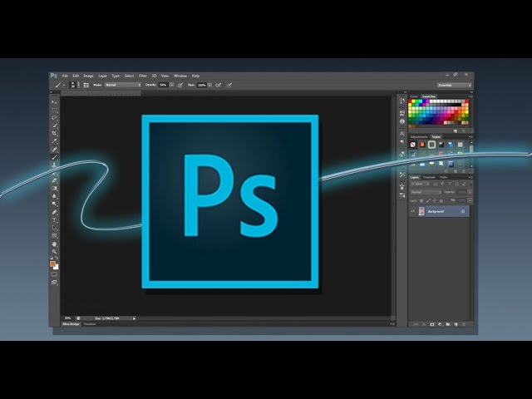Open the File menu
Viewport: 532px width, 399px height.
pyautogui.click(x=65, y=76)
